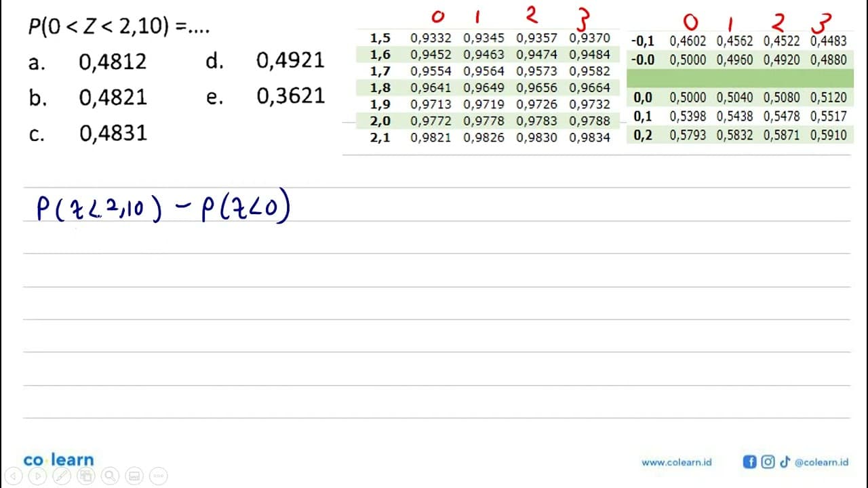This screenshot has height=488, width=868.
Task: Click table value 0,9826
Action: pos(484,138)
